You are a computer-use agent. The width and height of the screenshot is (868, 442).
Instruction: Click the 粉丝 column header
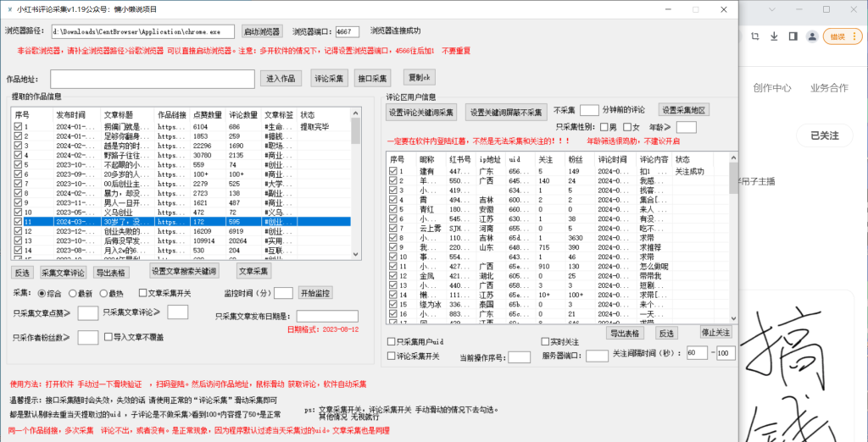tap(580, 159)
